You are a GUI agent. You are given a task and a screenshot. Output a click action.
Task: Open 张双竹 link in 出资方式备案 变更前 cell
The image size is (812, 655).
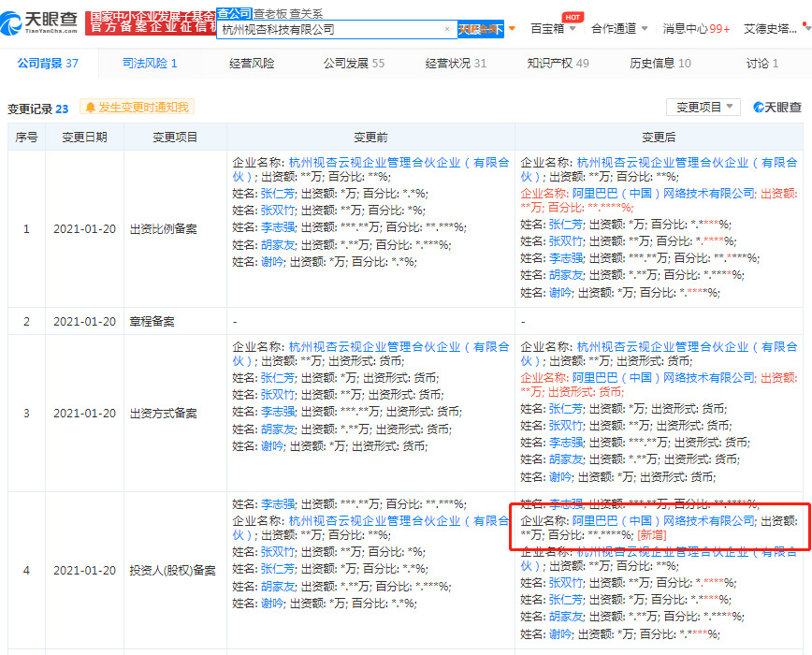click(278, 395)
